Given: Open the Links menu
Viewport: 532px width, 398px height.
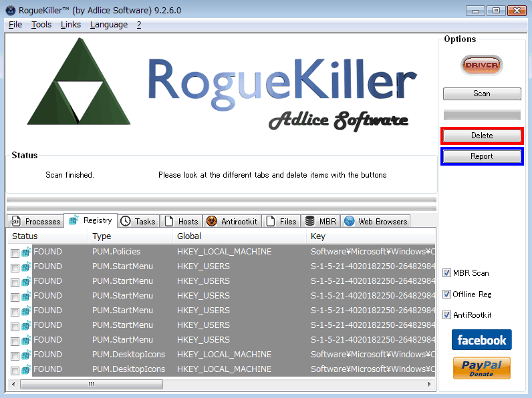Looking at the screenshot, I should point(71,25).
